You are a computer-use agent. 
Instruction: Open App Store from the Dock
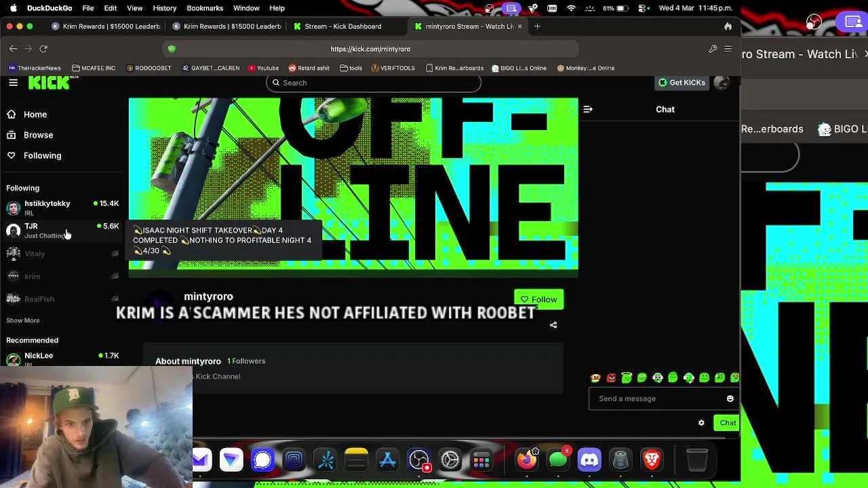coord(387,460)
